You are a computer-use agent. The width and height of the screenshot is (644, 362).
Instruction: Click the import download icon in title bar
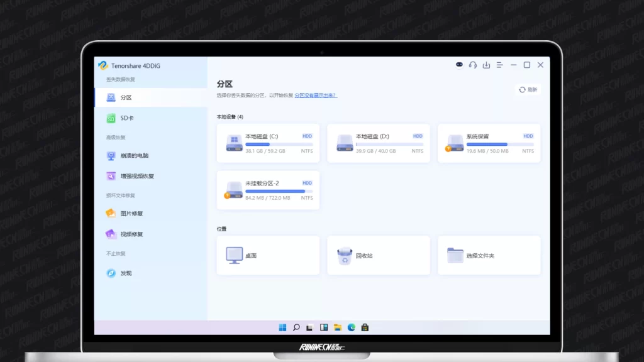tap(486, 65)
